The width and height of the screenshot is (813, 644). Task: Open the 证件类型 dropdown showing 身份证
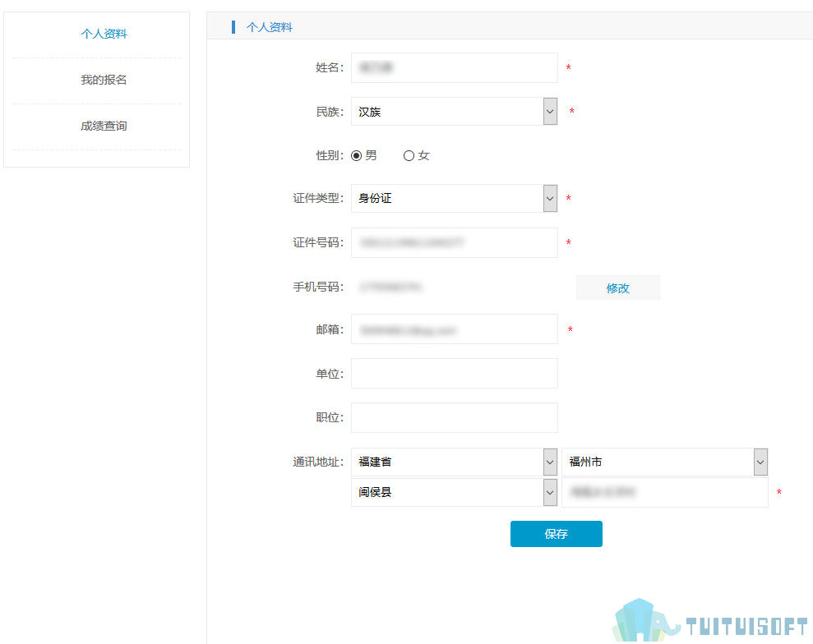click(x=455, y=198)
